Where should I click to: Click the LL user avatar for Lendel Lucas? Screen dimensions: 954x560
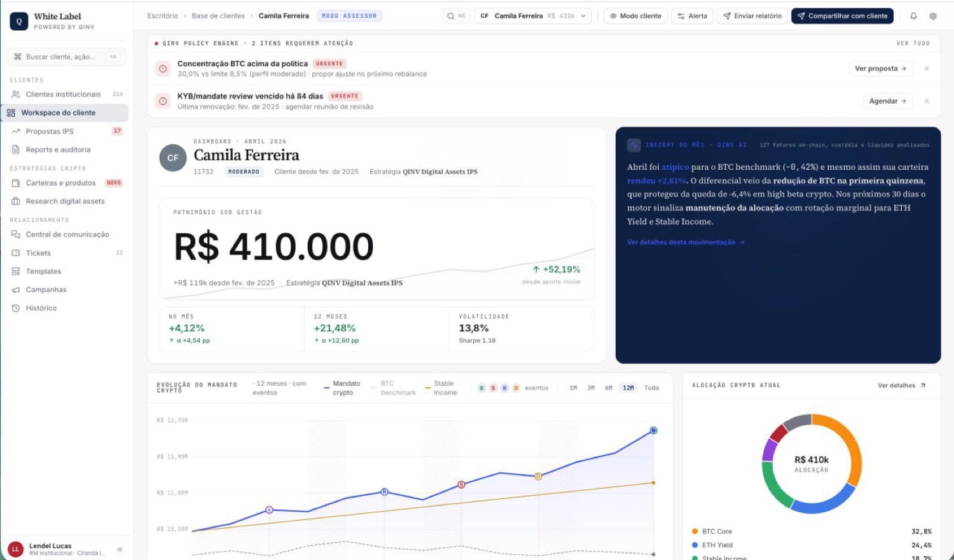tap(15, 549)
